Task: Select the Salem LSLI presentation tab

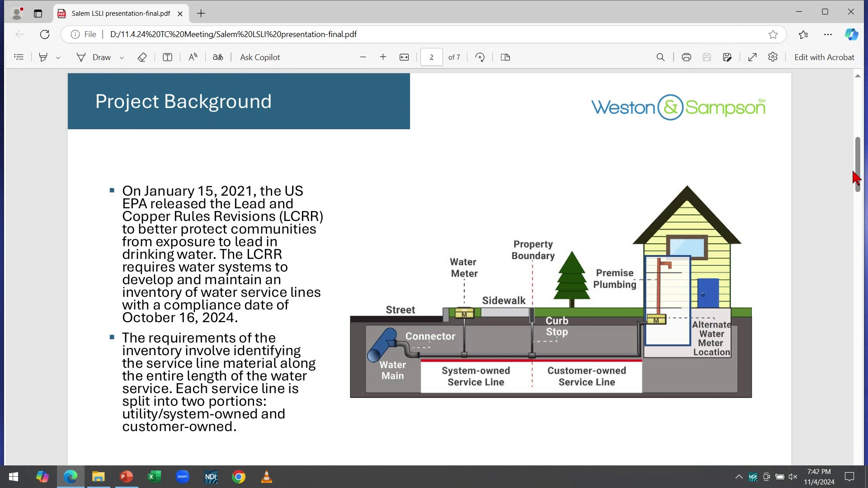Action: [120, 14]
